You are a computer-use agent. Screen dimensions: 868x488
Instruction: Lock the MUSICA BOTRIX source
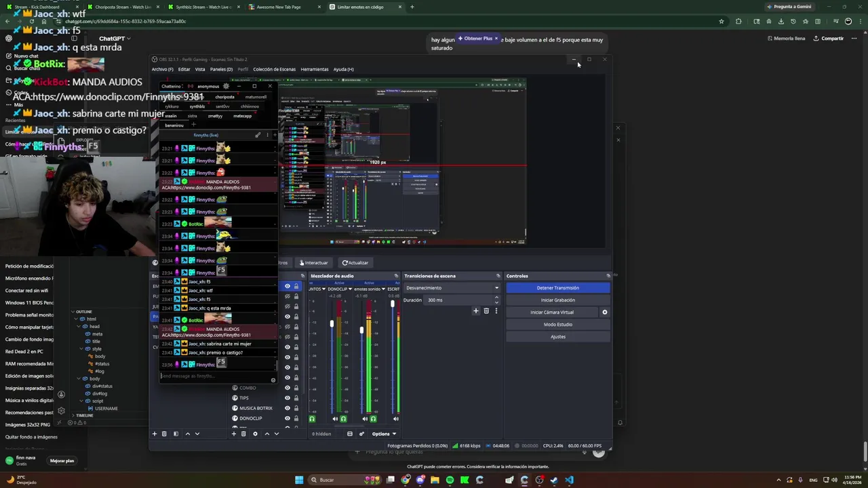click(x=296, y=408)
